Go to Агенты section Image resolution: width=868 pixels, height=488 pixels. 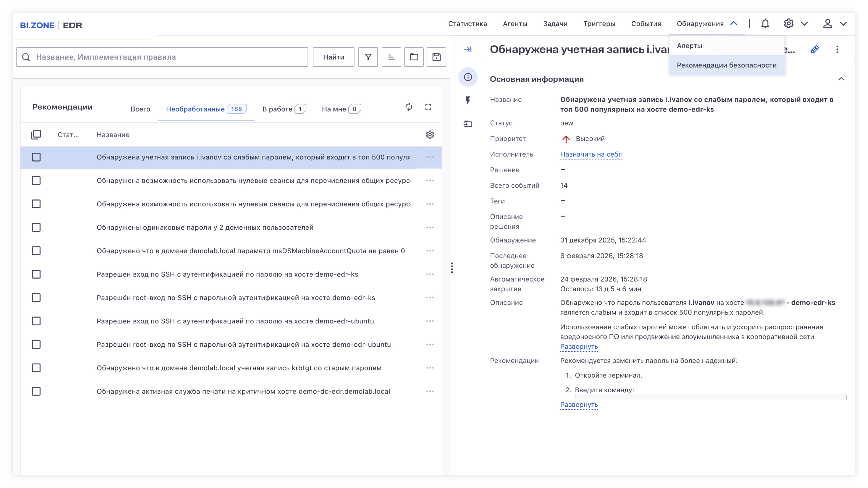click(515, 24)
